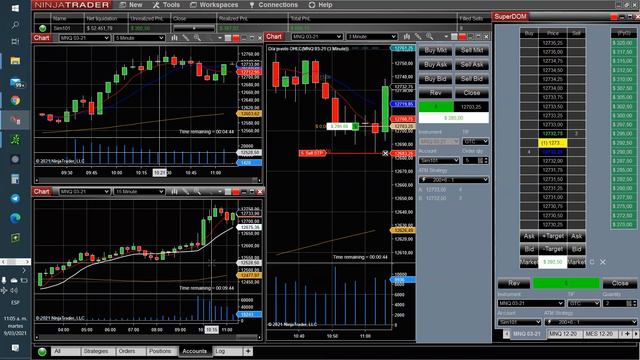Open File Explorer from the taskbar
The image size is (640, 360).
[x=15, y=61]
